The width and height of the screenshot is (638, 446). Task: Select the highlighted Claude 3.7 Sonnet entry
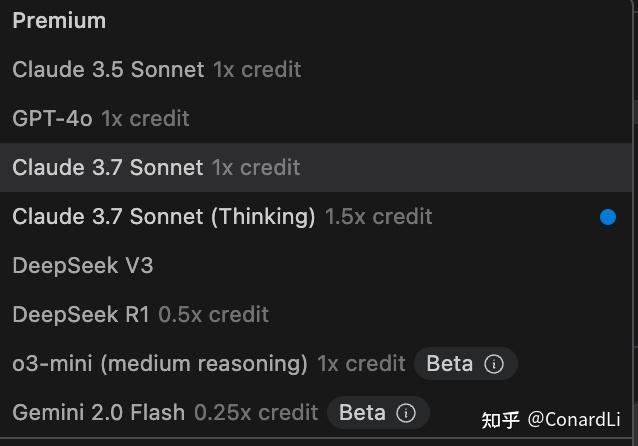click(108, 167)
